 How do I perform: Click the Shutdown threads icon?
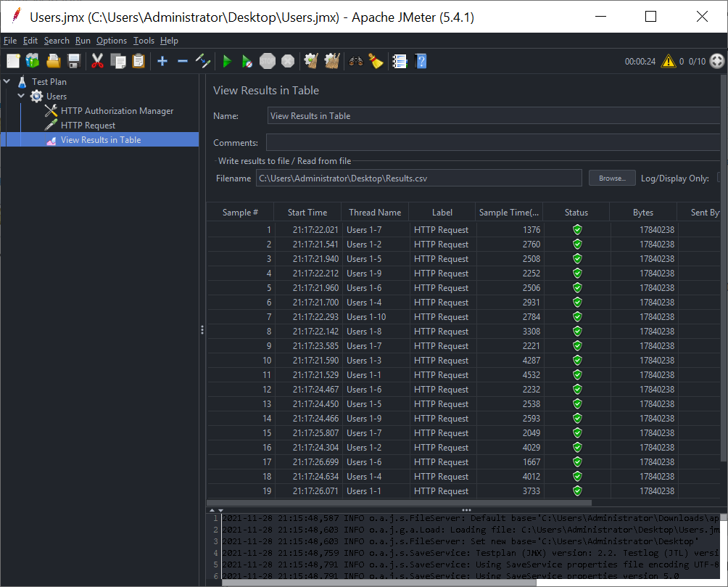tap(288, 61)
